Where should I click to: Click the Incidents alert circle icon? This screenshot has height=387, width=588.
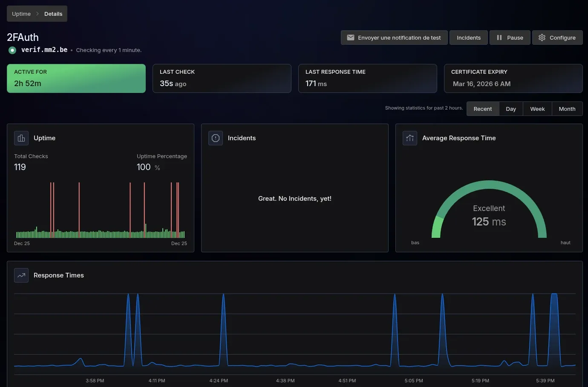coord(216,138)
